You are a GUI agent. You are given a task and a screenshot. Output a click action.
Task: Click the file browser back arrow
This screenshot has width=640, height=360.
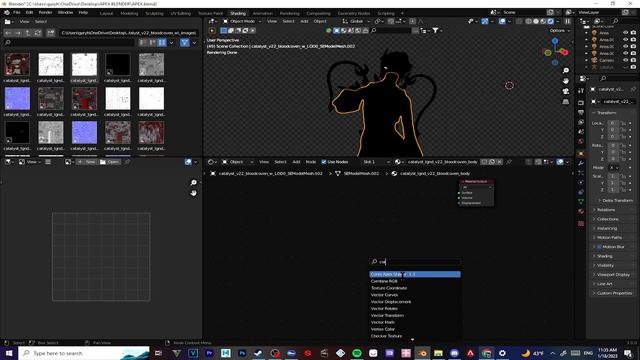tap(8, 33)
